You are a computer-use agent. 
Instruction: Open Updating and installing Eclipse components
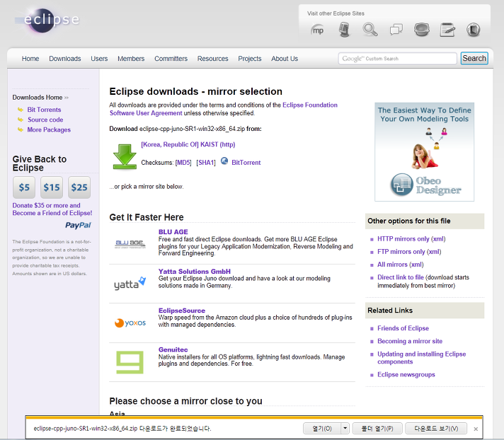422,358
